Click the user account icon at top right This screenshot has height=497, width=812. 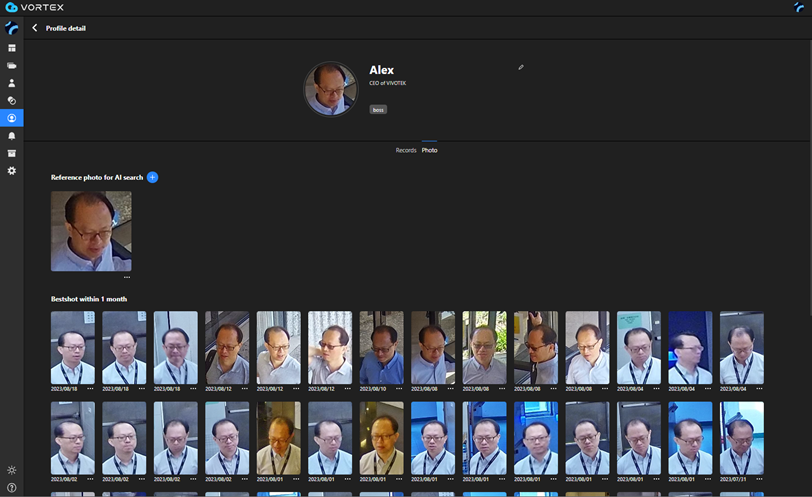coord(799,8)
